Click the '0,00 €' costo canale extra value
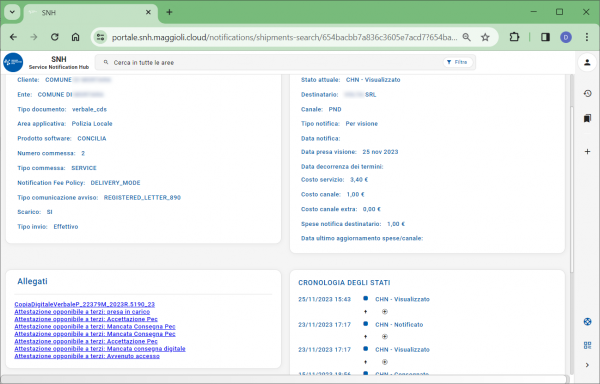 coord(372,209)
